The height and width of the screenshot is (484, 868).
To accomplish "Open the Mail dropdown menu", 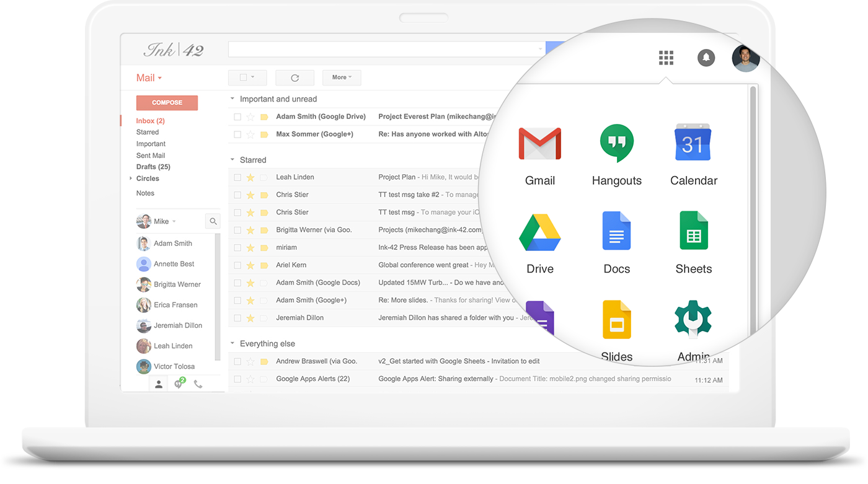I will (x=149, y=78).
